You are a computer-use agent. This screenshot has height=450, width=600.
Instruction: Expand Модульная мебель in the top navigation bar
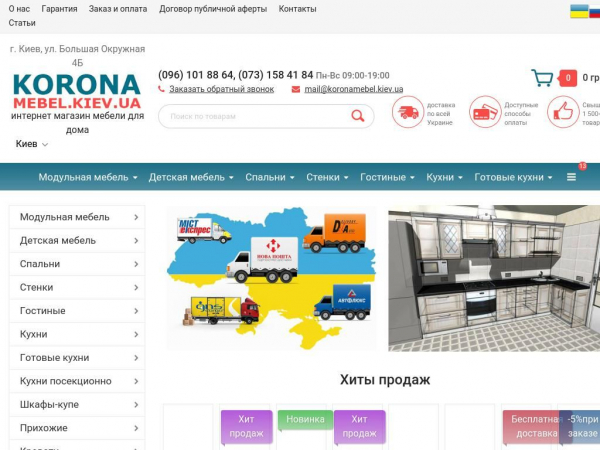click(88, 177)
